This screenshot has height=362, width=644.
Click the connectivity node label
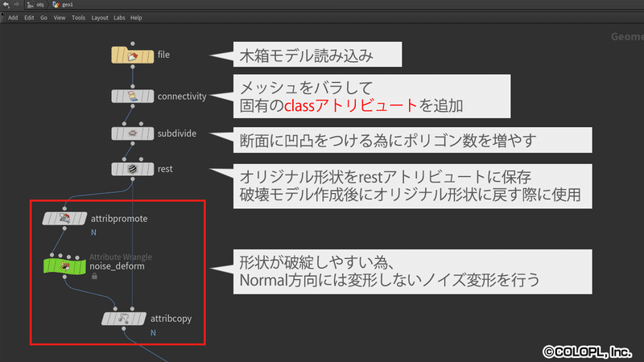point(182,97)
